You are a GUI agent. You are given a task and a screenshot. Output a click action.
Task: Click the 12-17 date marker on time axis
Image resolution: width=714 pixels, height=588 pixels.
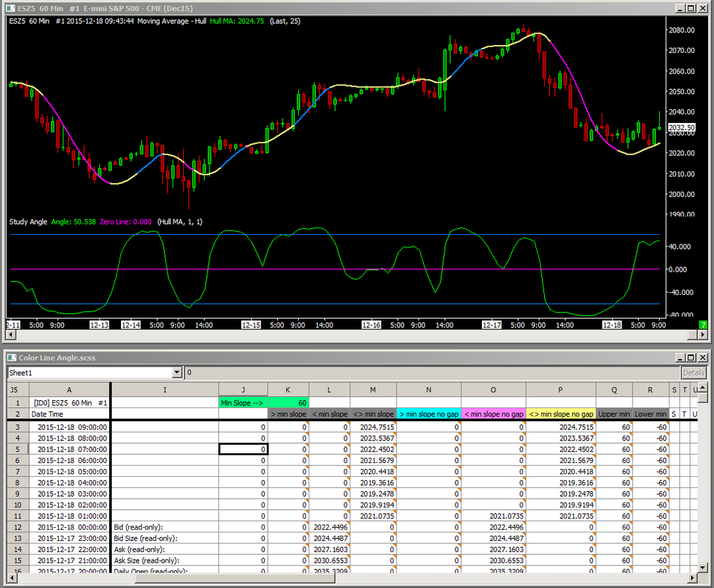[x=491, y=325]
